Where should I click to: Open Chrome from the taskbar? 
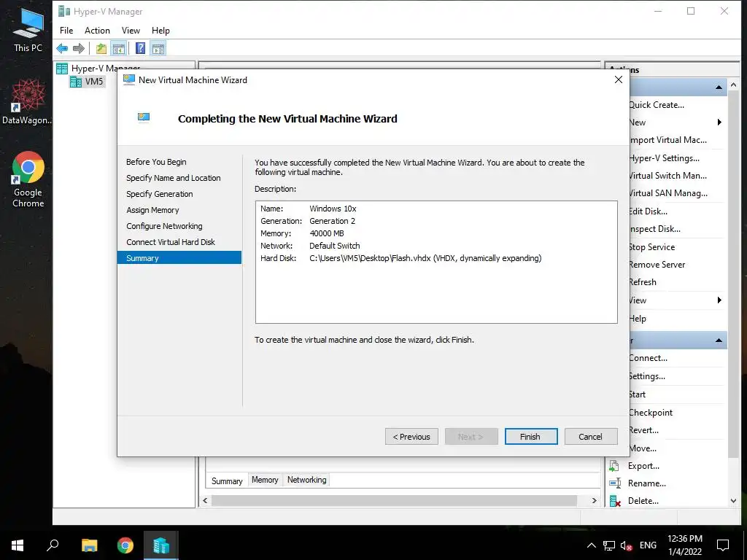point(125,545)
